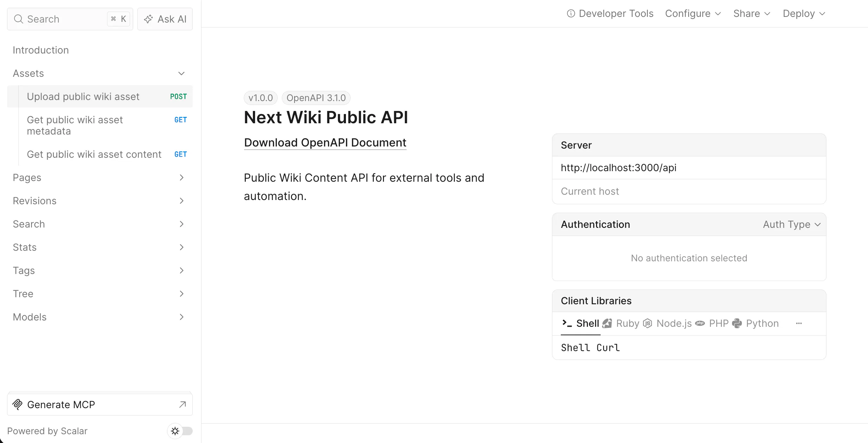The height and width of the screenshot is (443, 868).
Task: Select the Node.js client library tab
Action: coord(667,323)
